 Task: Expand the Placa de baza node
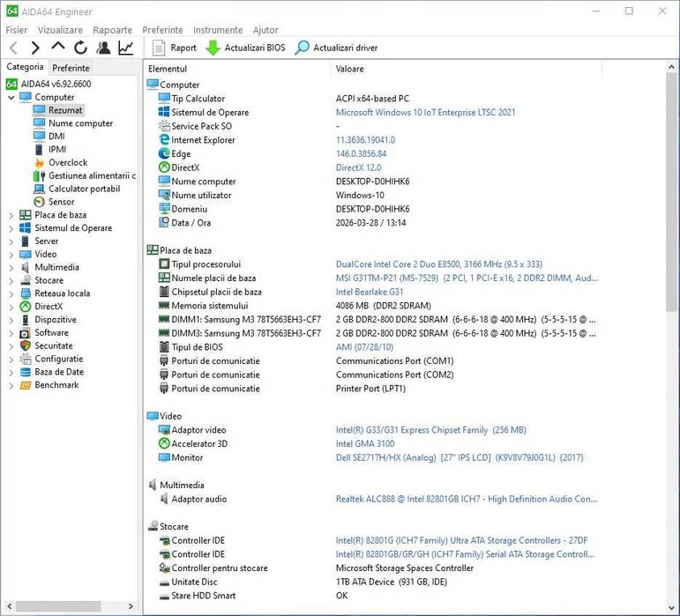point(11,215)
